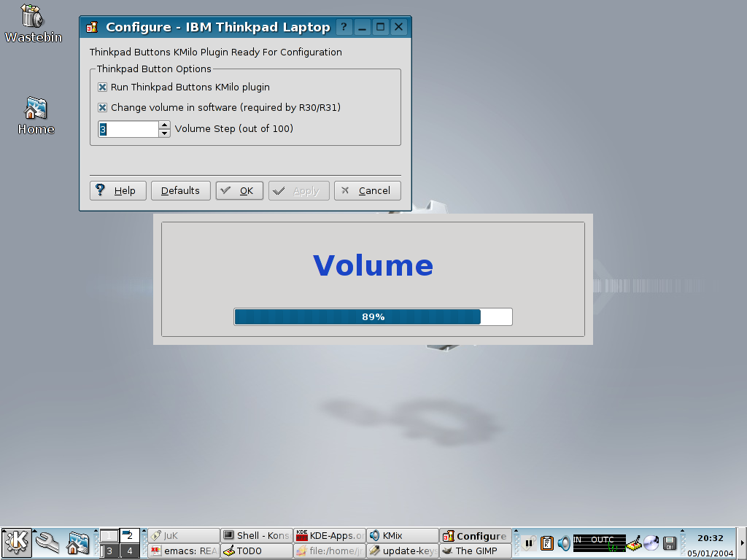Viewport: 747px width, 560px height.
Task: Maximize the Configure dialog window
Action: point(381,27)
